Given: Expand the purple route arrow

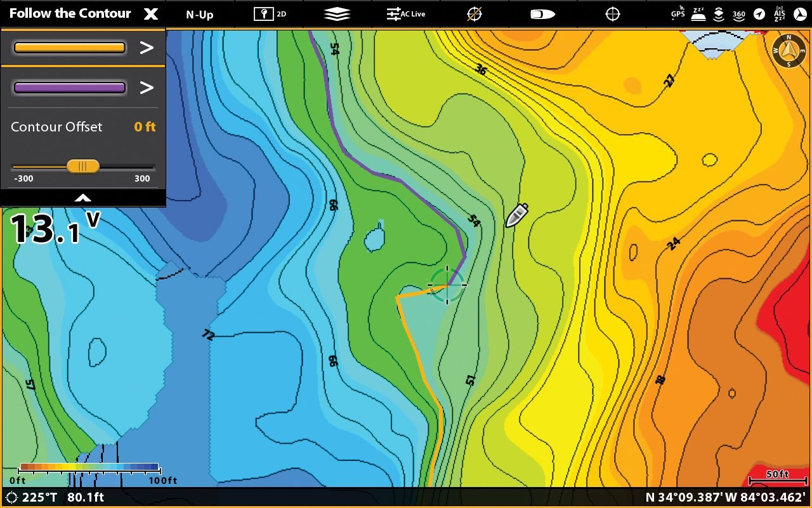Looking at the screenshot, I should pyautogui.click(x=147, y=88).
